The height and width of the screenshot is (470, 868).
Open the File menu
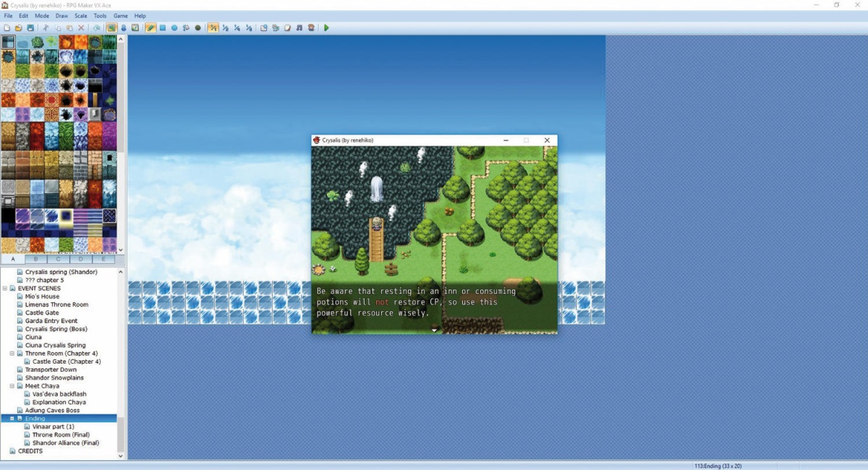[x=8, y=16]
